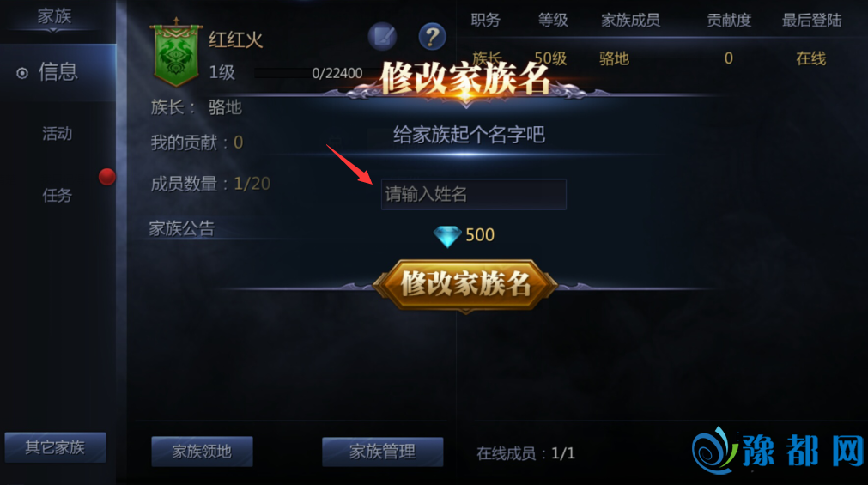Screen dimensions: 868x485
Task: Open the question mark help icon
Action: 432,37
